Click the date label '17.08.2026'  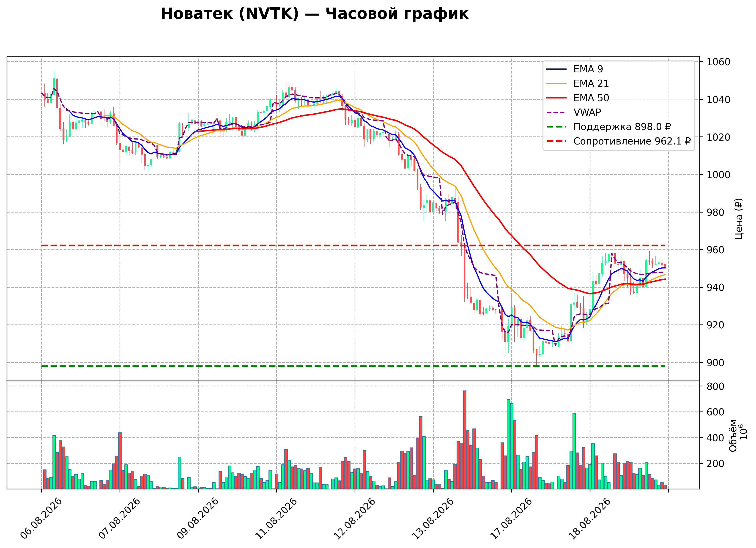pyautogui.click(x=511, y=519)
